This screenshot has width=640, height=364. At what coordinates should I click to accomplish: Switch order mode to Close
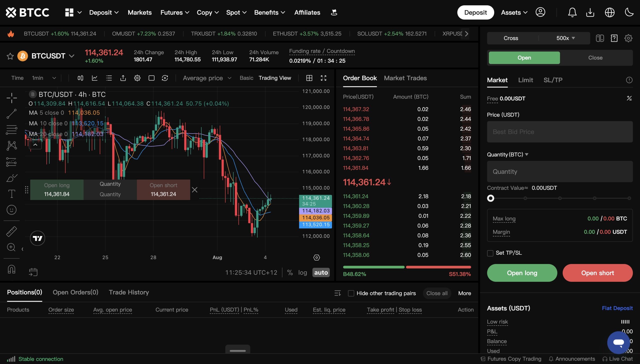tap(595, 58)
